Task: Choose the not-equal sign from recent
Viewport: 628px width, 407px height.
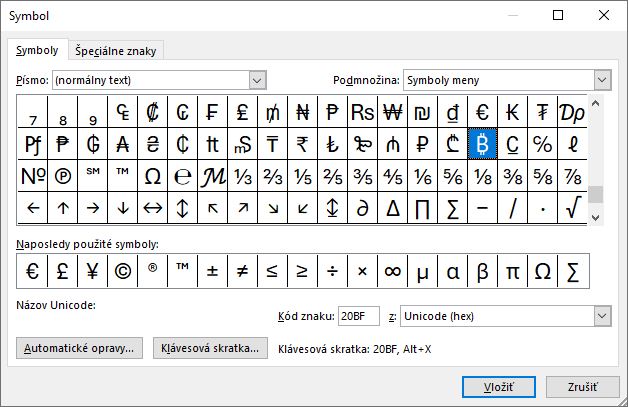Action: pyautogui.click(x=242, y=271)
